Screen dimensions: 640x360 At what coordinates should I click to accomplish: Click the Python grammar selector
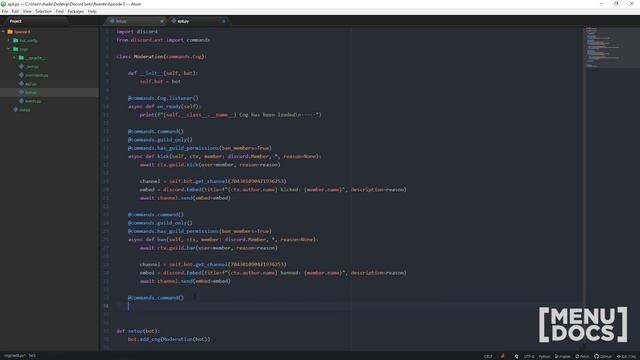544,356
